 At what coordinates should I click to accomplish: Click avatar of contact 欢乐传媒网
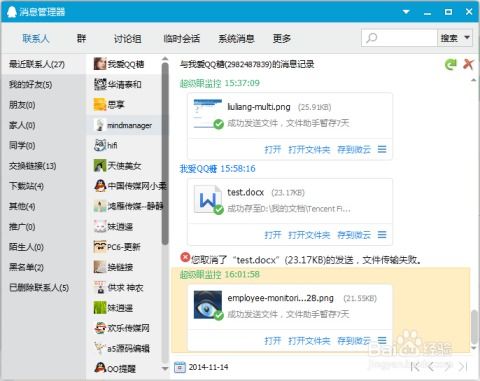pyautogui.click(x=100, y=328)
